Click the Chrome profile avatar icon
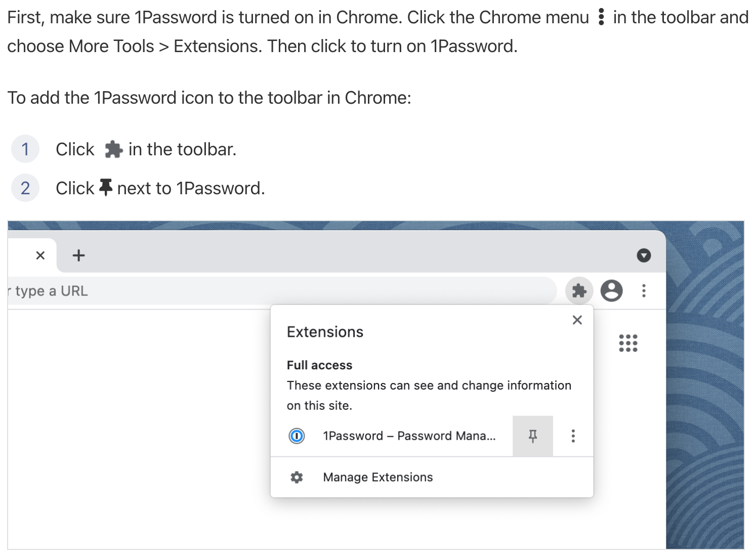Screen dimensions: 756x555 [x=611, y=290]
